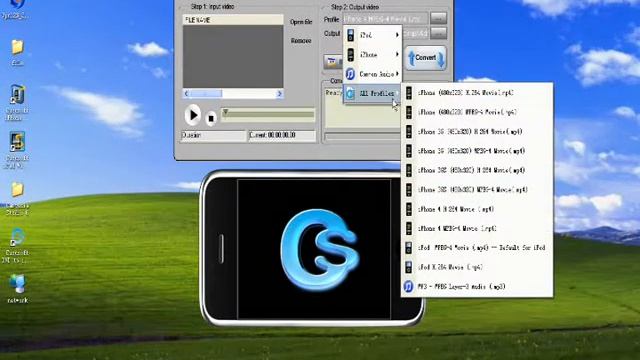Click the Remove button
The height and width of the screenshot is (360, 640).
coord(301,41)
